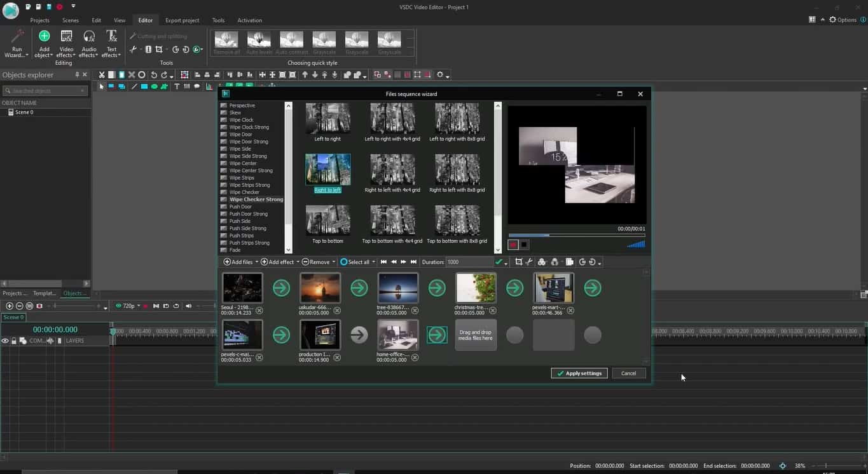Expand the Add effect dropdown arrow
Image resolution: width=868 pixels, height=474 pixels.
tap(298, 262)
